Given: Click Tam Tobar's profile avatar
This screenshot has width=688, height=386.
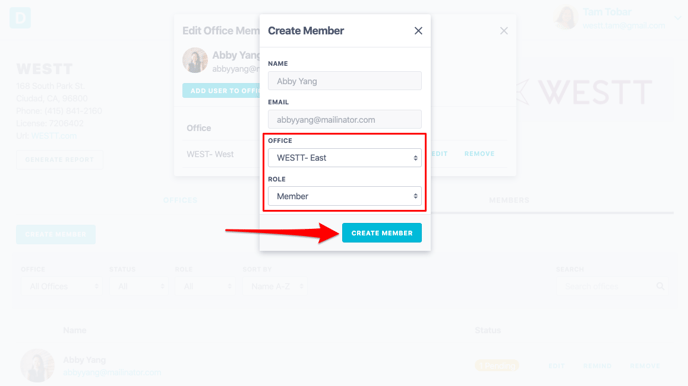Looking at the screenshot, I should pos(566,18).
